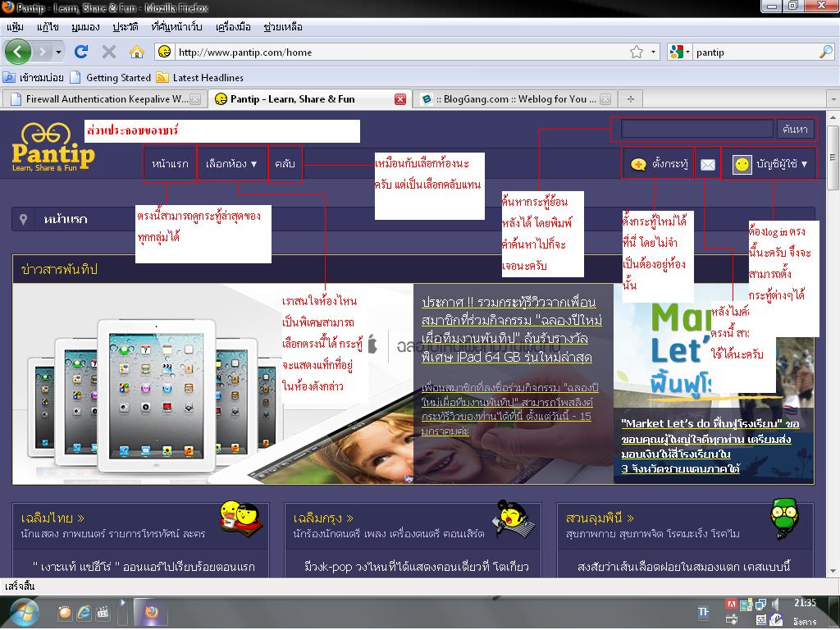Screen dimensions: 840x630
Task: Open the เข้าชมบ่อย bookmarks folder
Action: pos(33,78)
